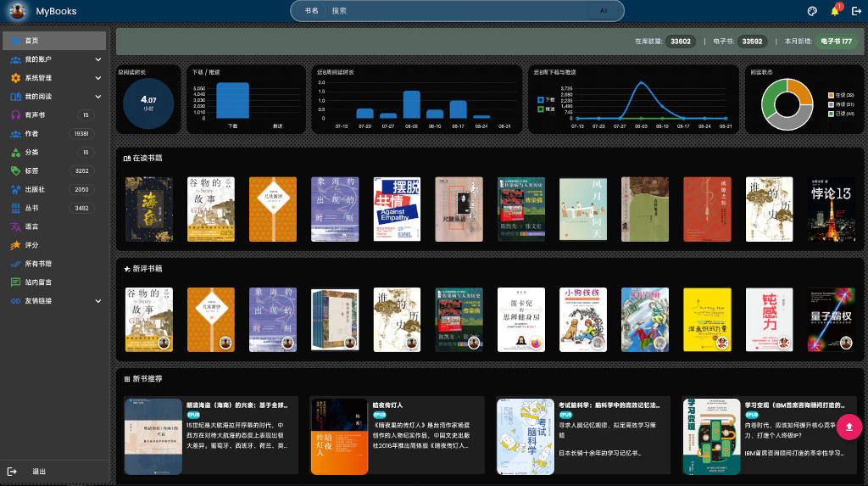Click the 在读书籍 section book icon
This screenshot has width=868, height=486.
pyautogui.click(x=127, y=159)
